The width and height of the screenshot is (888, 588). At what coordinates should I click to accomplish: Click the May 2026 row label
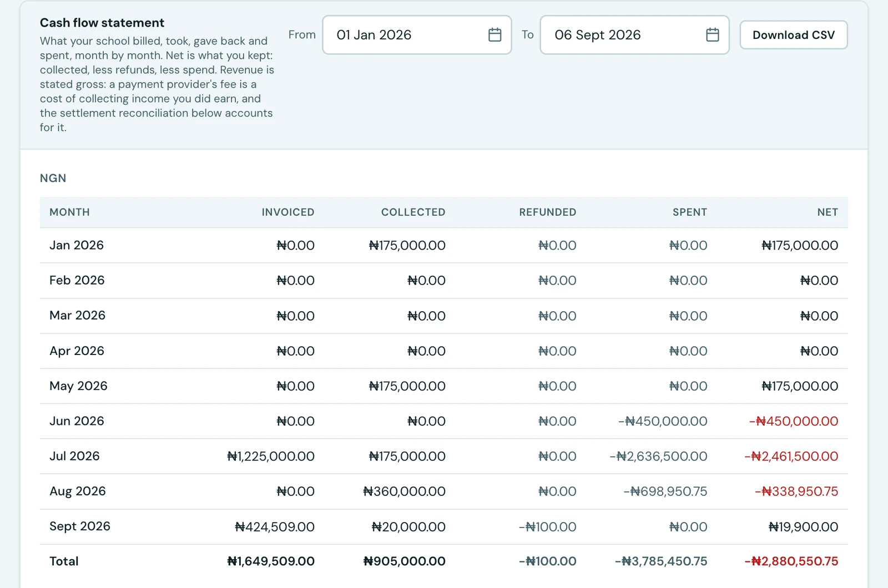tap(78, 386)
